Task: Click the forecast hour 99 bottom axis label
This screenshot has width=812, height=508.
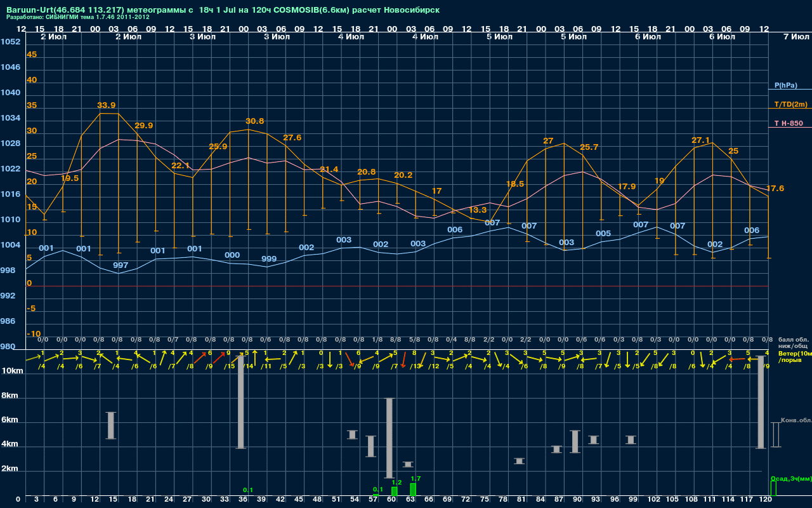Action: pyautogui.click(x=634, y=500)
